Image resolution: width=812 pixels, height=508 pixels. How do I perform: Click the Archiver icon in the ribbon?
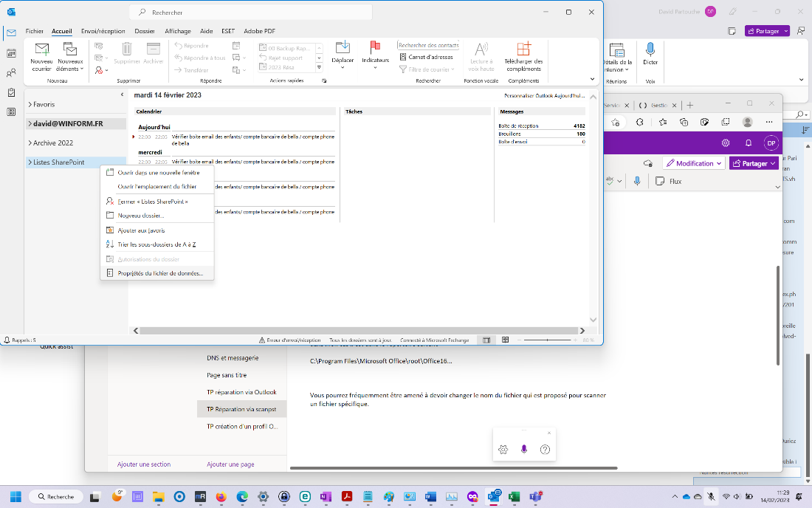point(154,49)
